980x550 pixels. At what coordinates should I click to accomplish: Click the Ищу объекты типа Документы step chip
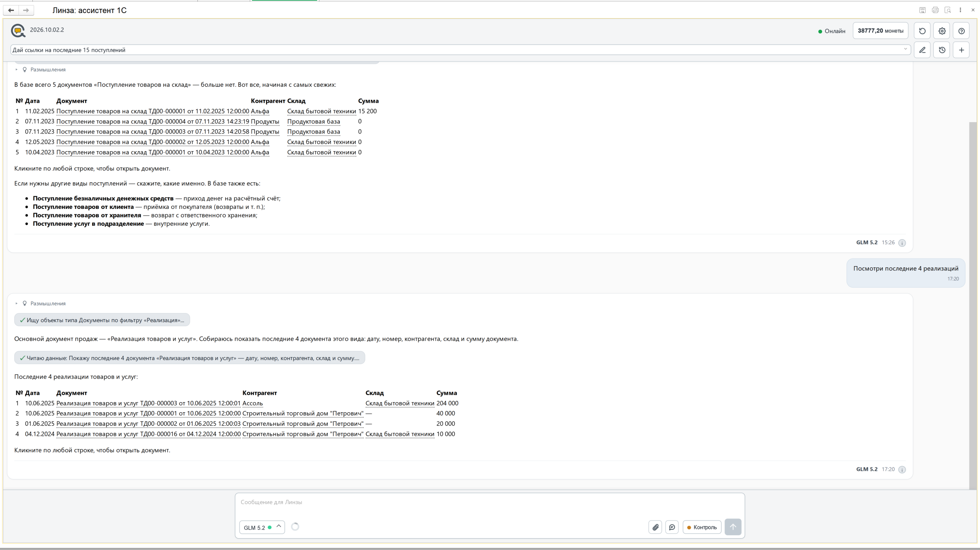click(x=102, y=320)
